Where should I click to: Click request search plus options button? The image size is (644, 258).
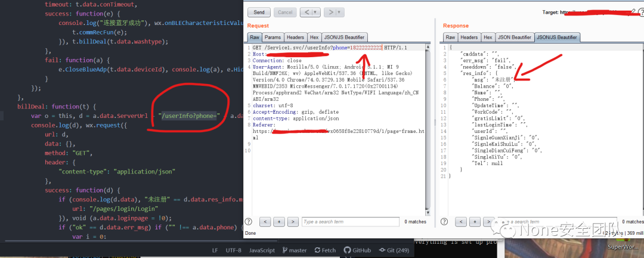pyautogui.click(x=279, y=222)
